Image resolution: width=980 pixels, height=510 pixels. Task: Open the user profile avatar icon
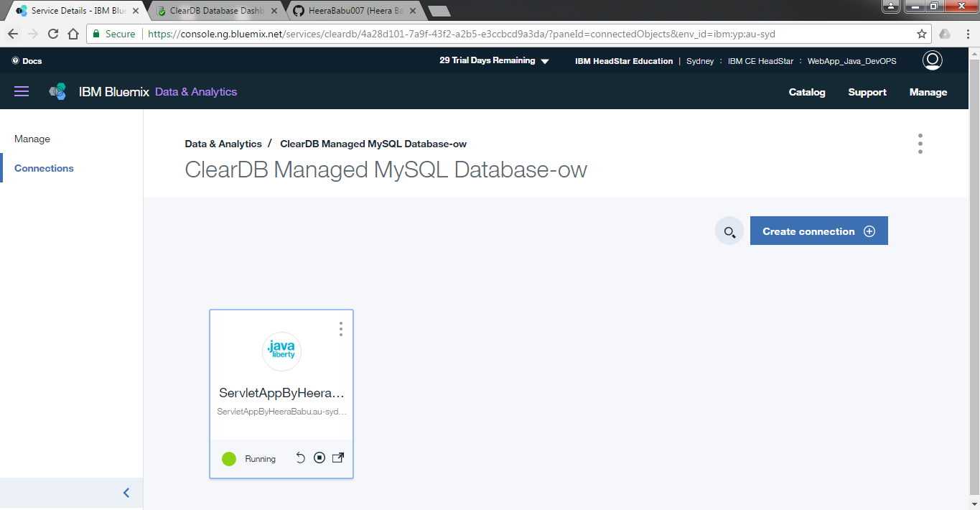[932, 60]
